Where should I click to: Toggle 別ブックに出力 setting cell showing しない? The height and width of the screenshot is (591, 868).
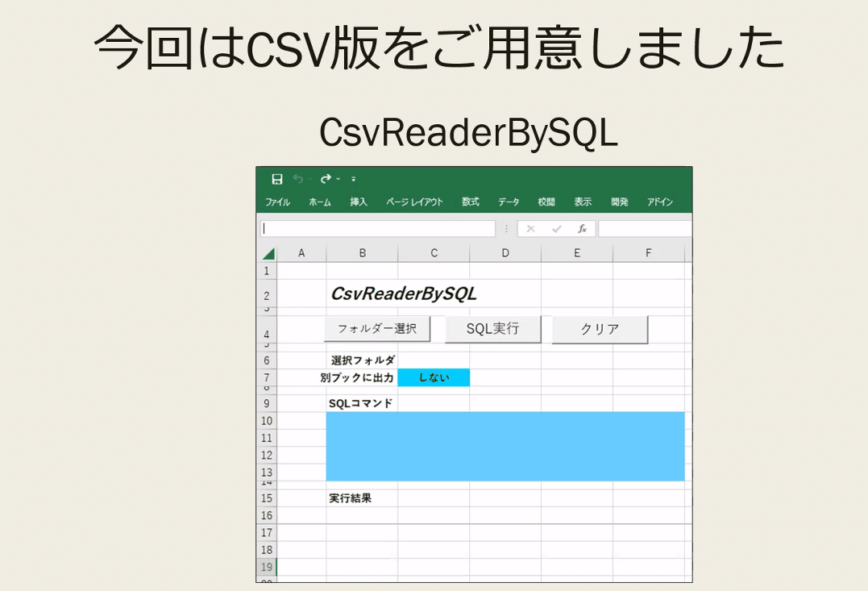pos(435,377)
